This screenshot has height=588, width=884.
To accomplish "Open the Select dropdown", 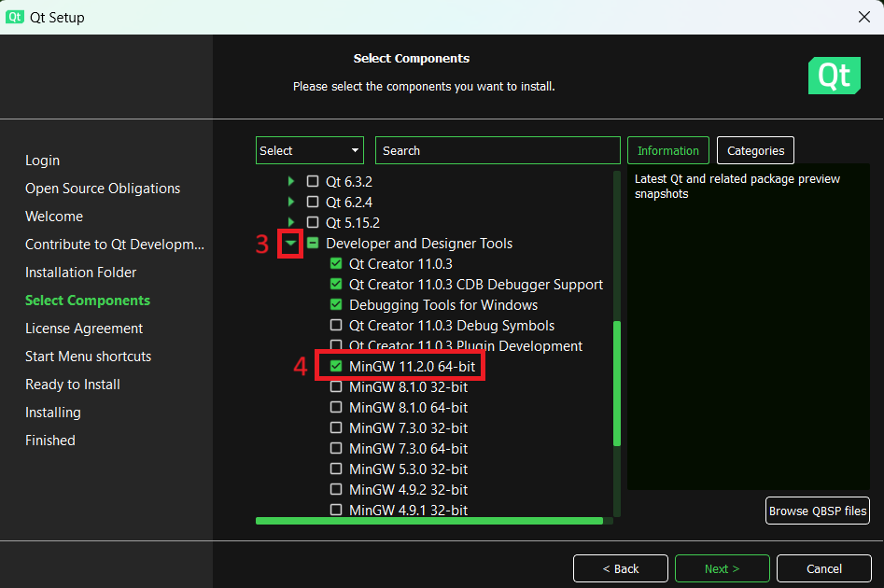I will (310, 150).
